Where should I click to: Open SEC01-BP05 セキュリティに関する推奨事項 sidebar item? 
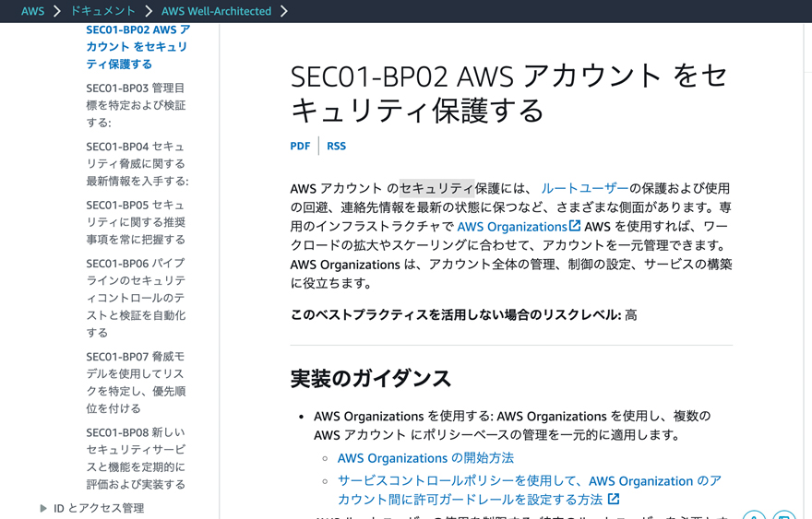[136, 222]
